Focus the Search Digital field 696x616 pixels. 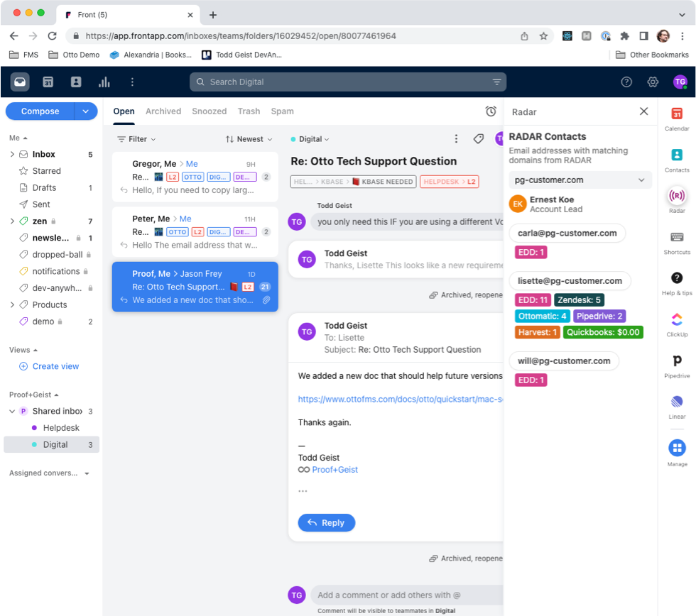347,82
